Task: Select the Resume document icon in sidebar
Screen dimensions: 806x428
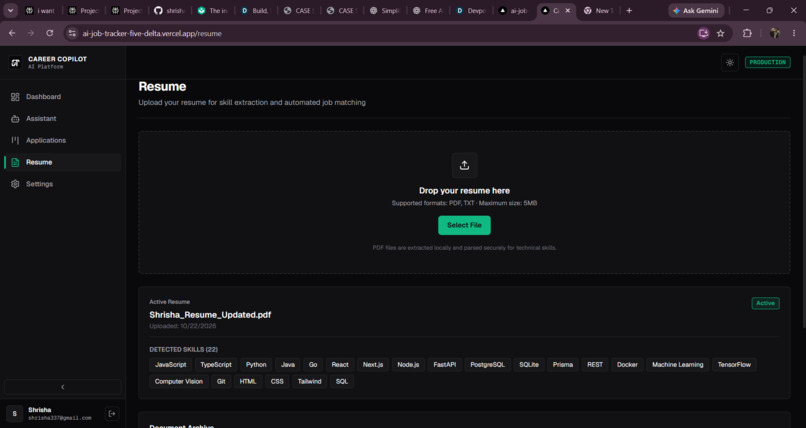Action: click(x=15, y=162)
